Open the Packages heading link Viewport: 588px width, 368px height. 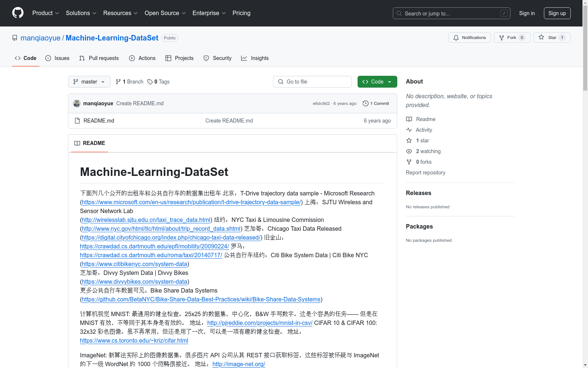[x=419, y=226]
